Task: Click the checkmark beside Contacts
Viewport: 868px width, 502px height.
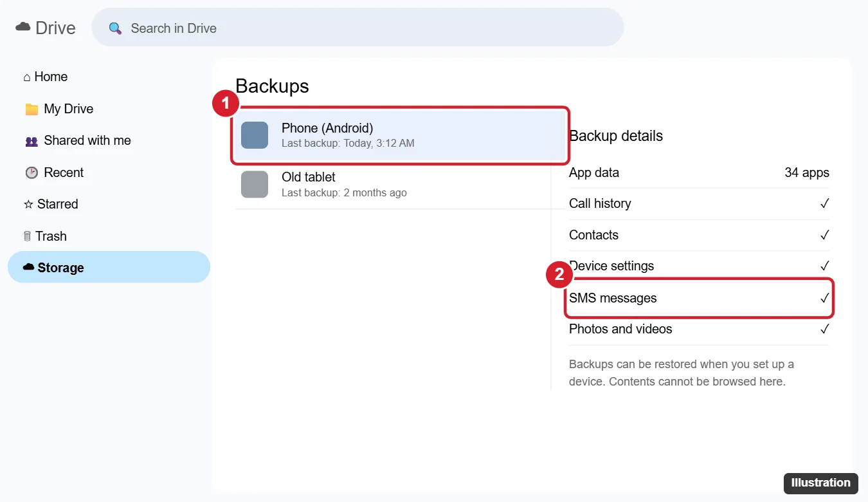Action: [x=824, y=235]
